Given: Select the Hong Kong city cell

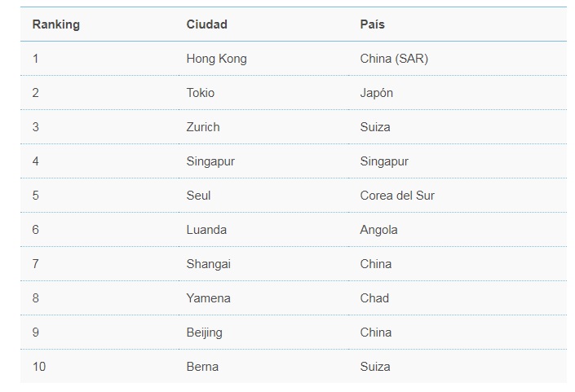Looking at the screenshot, I should (x=216, y=59).
